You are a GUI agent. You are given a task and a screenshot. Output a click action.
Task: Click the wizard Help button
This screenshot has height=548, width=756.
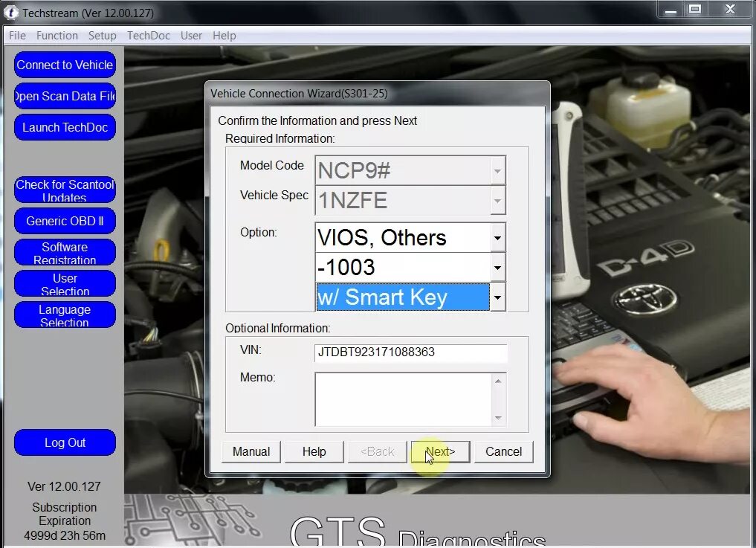tap(314, 451)
